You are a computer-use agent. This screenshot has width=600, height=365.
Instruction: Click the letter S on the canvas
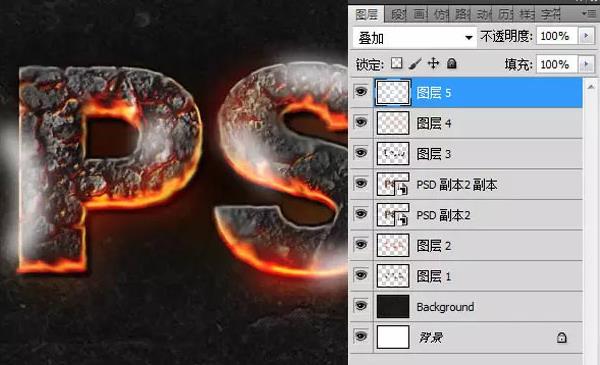(281, 168)
